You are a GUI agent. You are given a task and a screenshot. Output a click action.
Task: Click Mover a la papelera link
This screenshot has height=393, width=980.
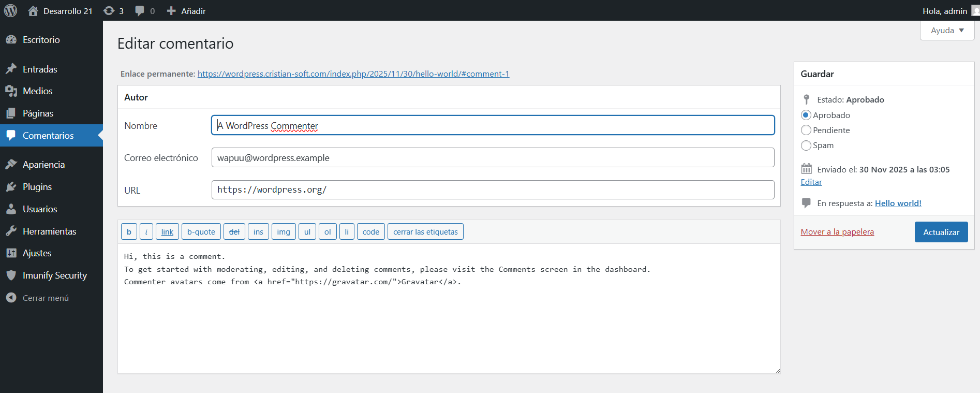pos(837,232)
